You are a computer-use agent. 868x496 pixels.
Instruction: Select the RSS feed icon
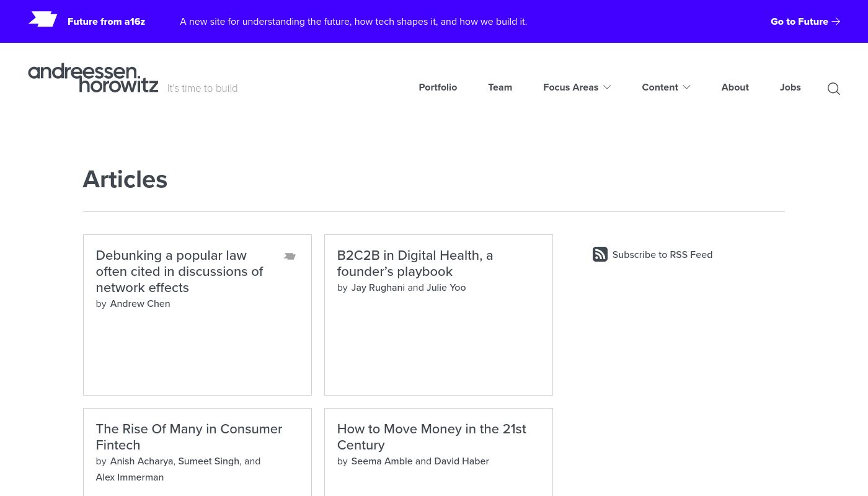click(600, 254)
